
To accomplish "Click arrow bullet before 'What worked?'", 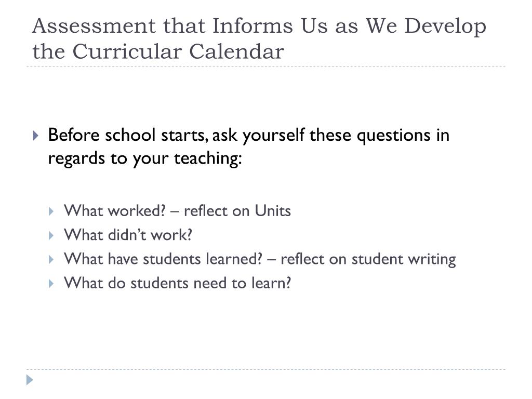I will pos(51,212).
